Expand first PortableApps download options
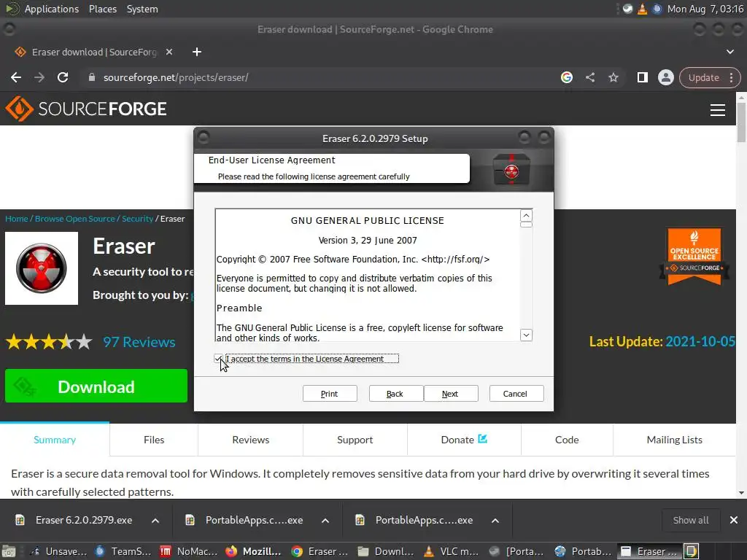The image size is (747, 560). pyautogui.click(x=325, y=521)
